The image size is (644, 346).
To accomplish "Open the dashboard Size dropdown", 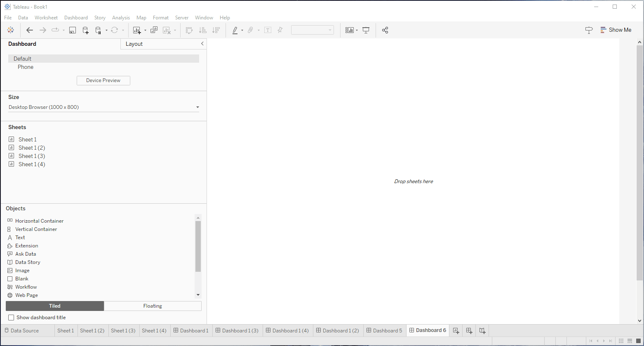I will click(x=103, y=107).
